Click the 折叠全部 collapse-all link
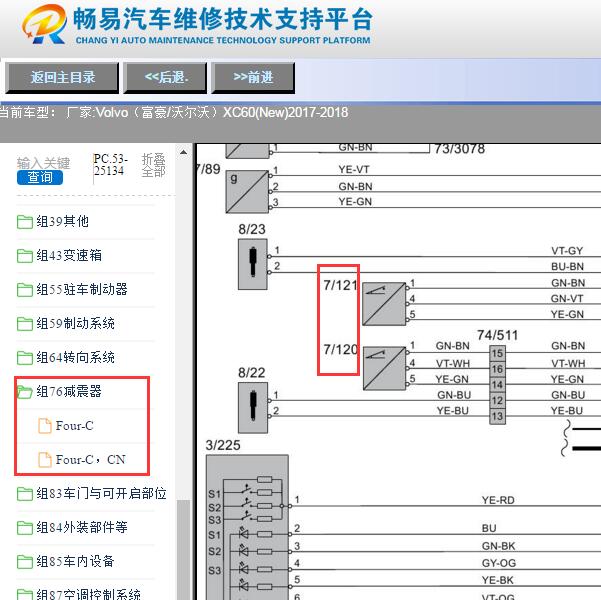The height and width of the screenshot is (600, 601). pos(153,165)
